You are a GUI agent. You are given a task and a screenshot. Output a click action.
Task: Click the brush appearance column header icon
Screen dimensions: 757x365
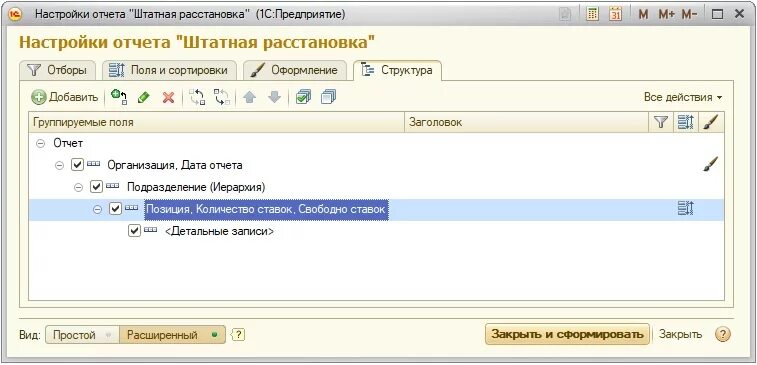pos(710,122)
